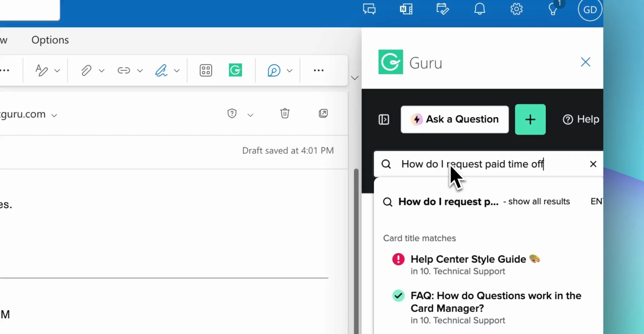Open Outlook settings gear
Viewport: 644px width, 334px height.
[x=516, y=9]
